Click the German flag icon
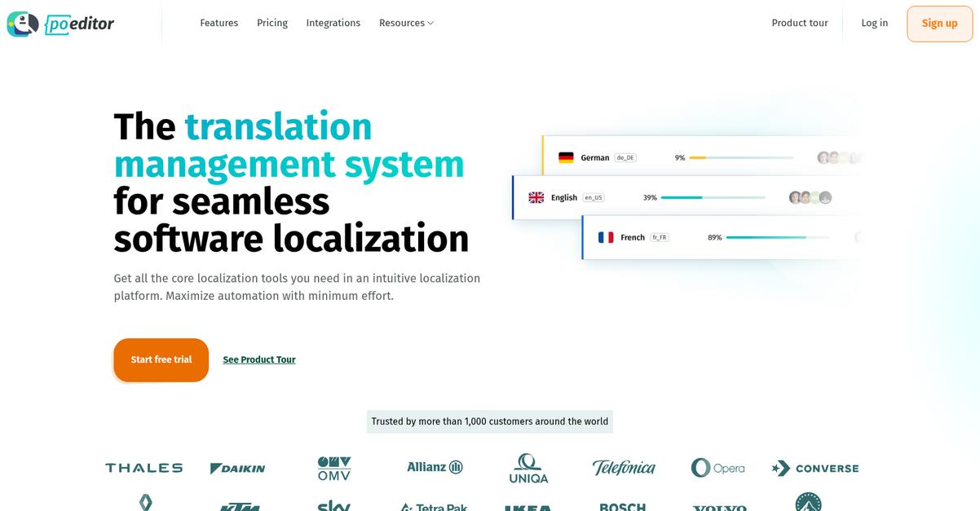Viewport: 980px width, 511px height. (566, 158)
